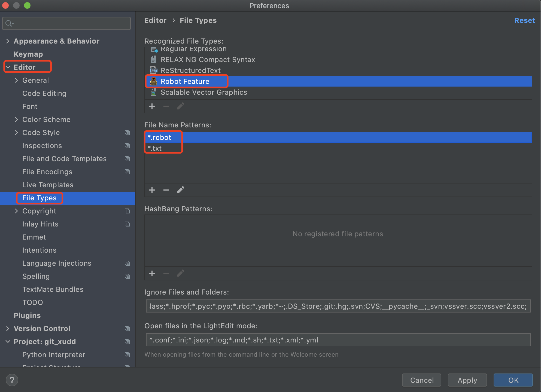Image resolution: width=541 pixels, height=392 pixels.
Task: Open Live Templates settings page
Action: [x=48, y=185]
